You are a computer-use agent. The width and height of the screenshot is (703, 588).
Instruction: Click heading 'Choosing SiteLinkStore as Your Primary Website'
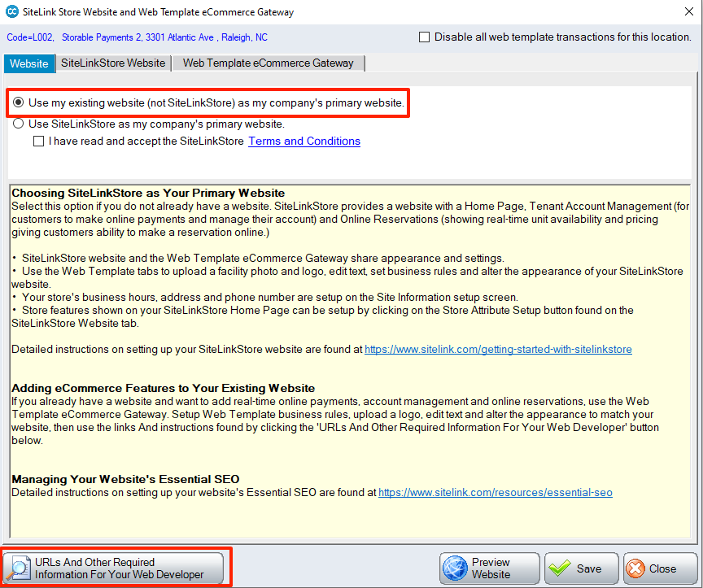(148, 194)
